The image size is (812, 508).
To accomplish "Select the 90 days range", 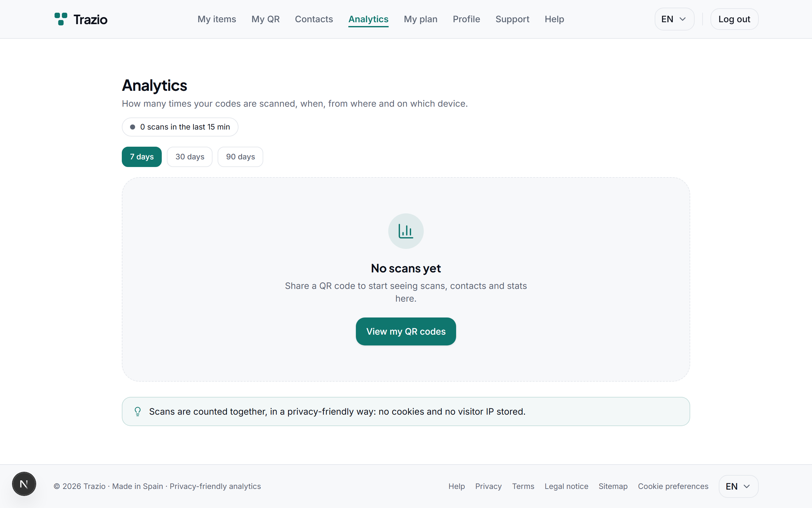I will [240, 157].
